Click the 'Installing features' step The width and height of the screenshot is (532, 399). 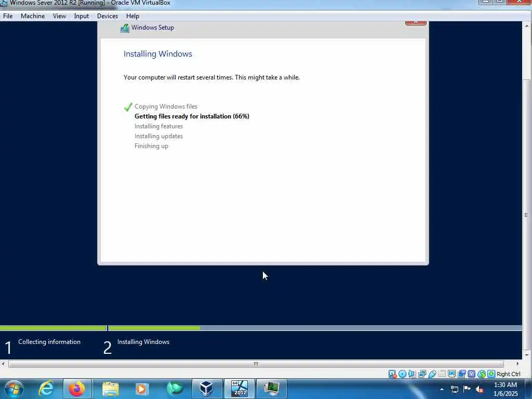tap(158, 126)
